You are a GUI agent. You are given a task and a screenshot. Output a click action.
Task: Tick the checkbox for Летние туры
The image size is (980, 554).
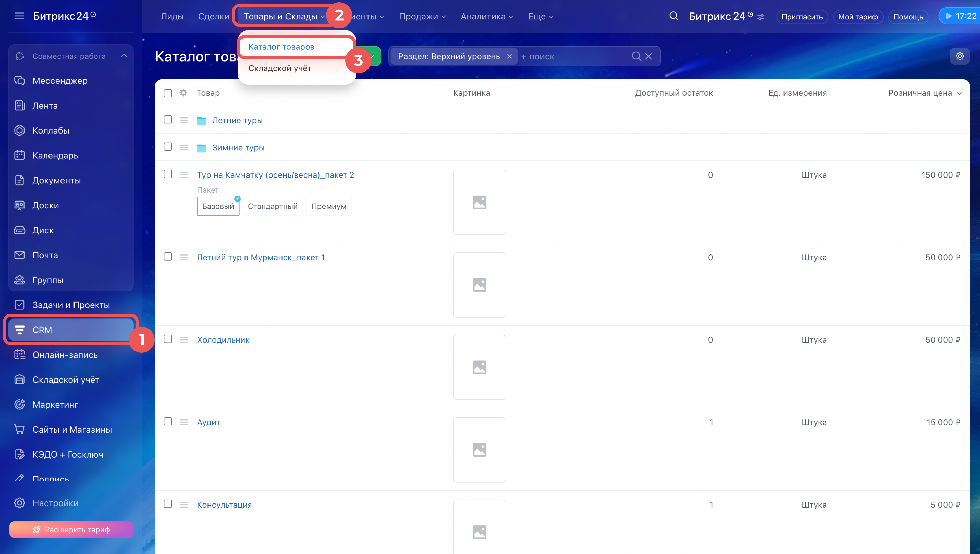click(x=168, y=119)
